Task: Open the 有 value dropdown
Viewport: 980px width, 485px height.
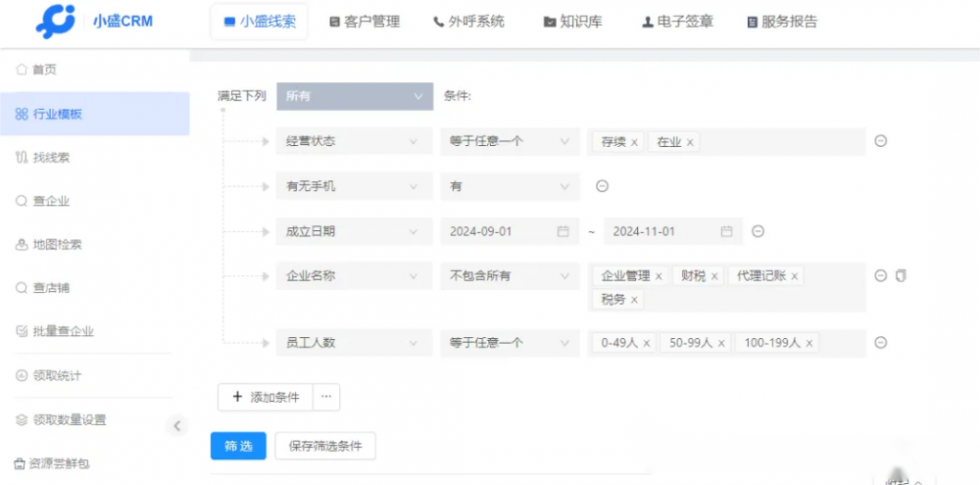Action: tap(510, 186)
